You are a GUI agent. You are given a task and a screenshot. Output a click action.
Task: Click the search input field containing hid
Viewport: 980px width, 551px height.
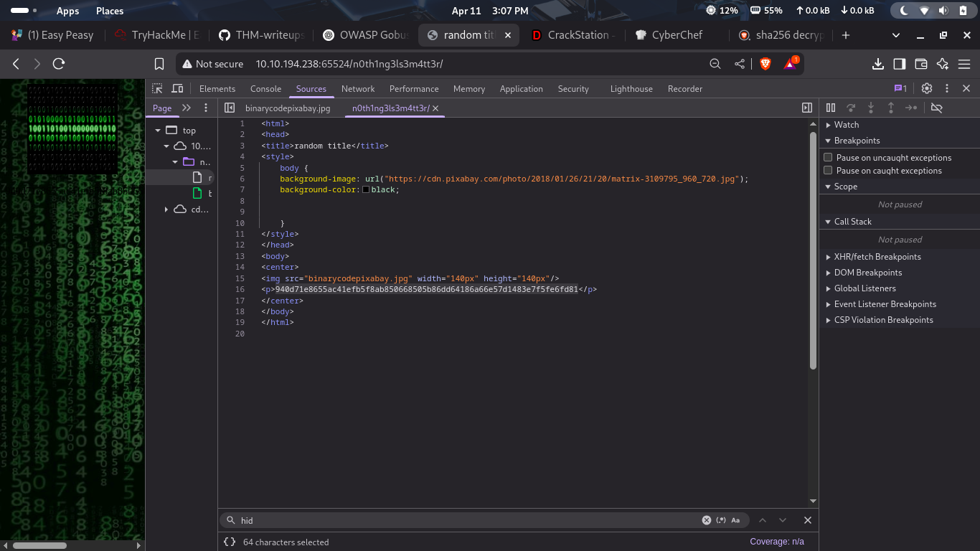[466, 520]
